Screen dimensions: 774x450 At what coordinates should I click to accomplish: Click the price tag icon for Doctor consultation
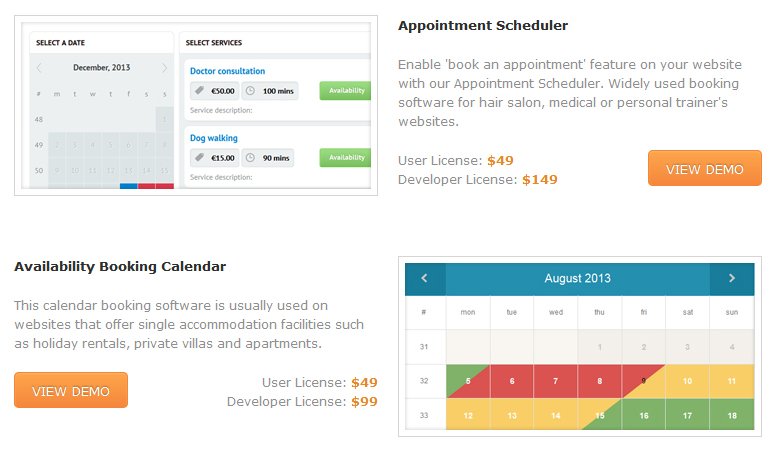(199, 91)
